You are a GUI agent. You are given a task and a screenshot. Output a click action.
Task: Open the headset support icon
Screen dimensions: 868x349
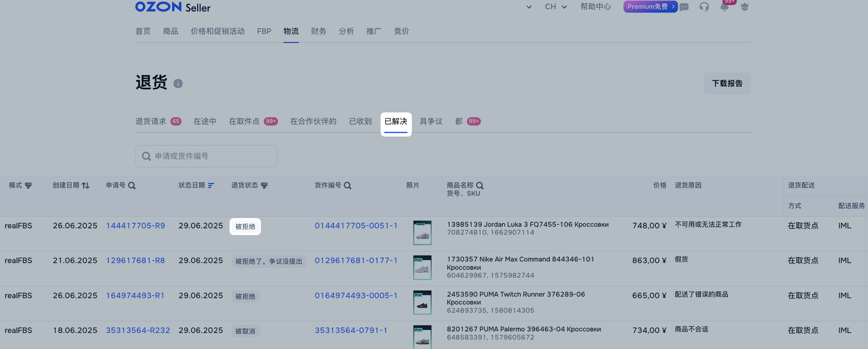(704, 7)
